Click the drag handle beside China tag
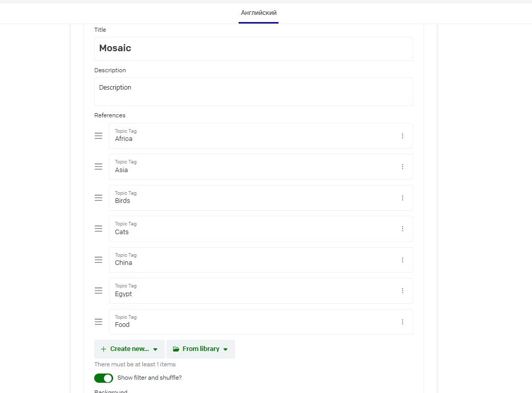Viewport: 532px width, 393px height. tap(98, 260)
